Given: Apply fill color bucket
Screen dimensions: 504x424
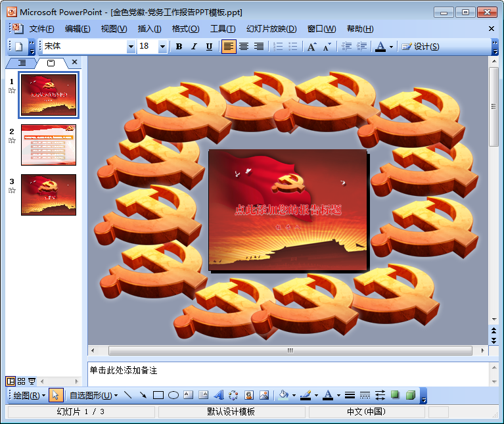Looking at the screenshot, I should click(283, 395).
